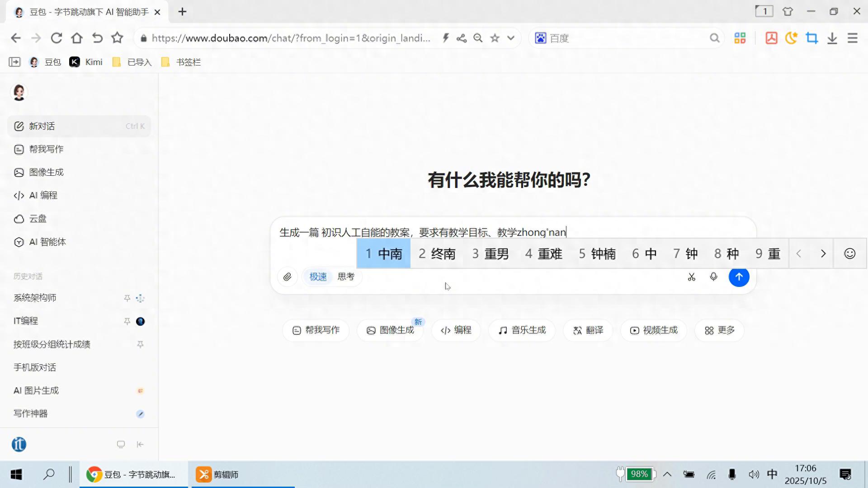This screenshot has height=488, width=868.
Task: Toggle the 极速 fast mode
Action: 318,277
